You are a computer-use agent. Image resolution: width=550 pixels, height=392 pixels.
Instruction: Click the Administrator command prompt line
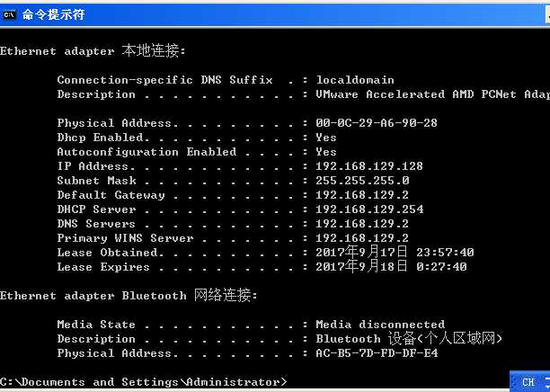[144, 382]
